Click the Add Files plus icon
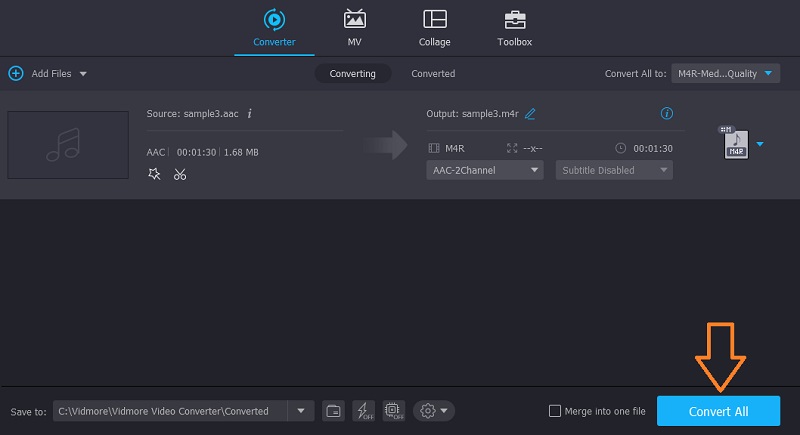 coord(15,73)
